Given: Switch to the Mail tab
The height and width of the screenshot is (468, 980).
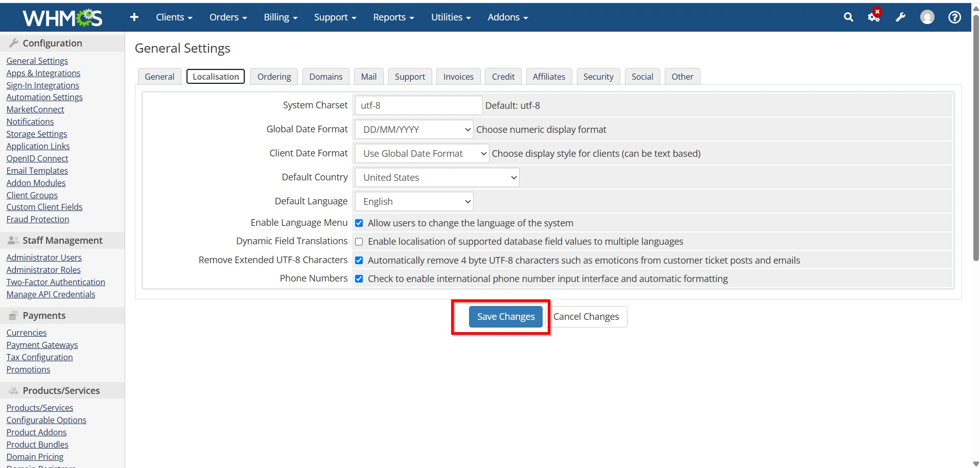Looking at the screenshot, I should [369, 77].
